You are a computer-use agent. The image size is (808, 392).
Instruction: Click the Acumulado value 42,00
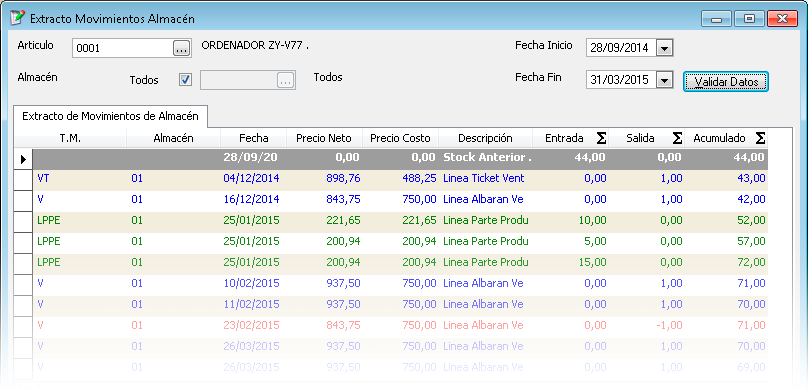click(751, 199)
